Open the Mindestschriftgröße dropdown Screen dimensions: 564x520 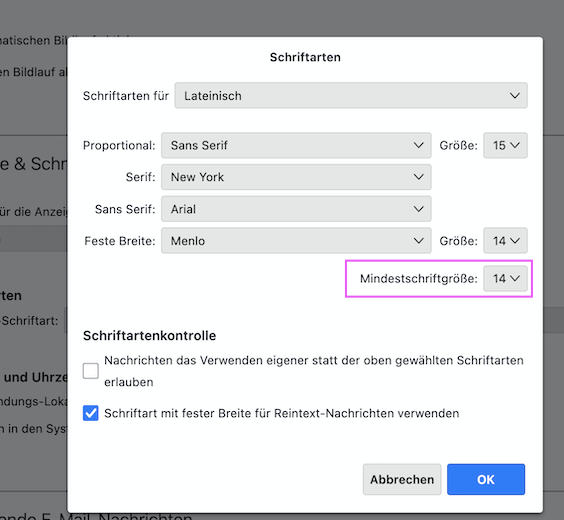(x=505, y=279)
